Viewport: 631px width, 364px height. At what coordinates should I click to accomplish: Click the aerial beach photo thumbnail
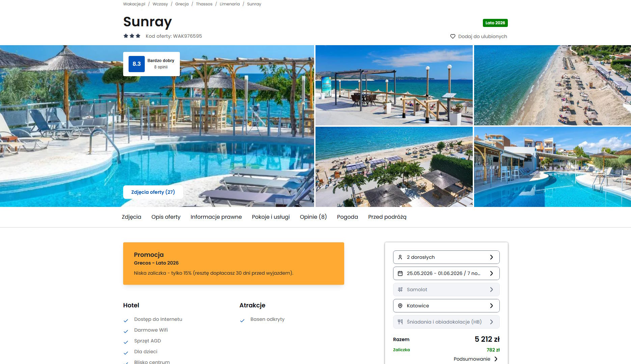[x=552, y=85]
